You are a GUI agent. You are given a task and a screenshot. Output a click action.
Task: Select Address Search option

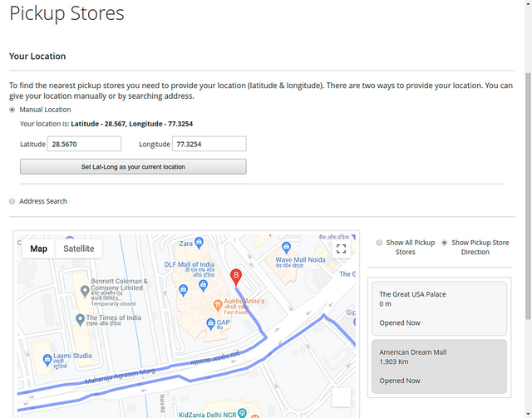12,201
